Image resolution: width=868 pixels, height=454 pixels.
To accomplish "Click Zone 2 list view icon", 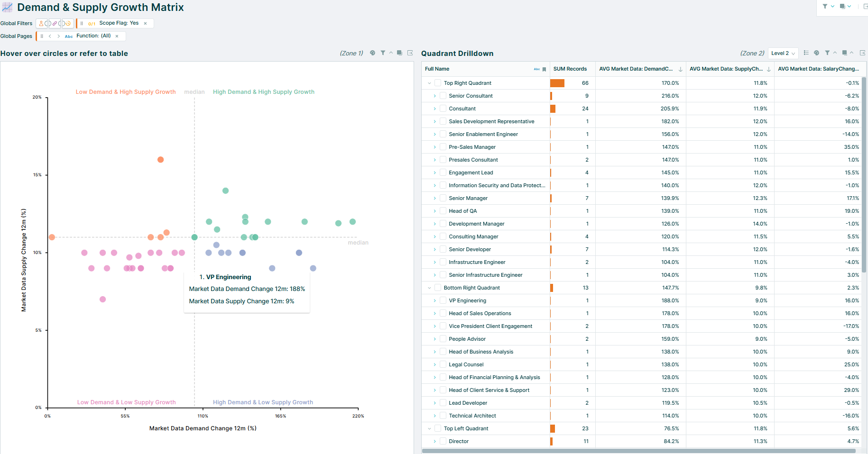I will pyautogui.click(x=806, y=53).
